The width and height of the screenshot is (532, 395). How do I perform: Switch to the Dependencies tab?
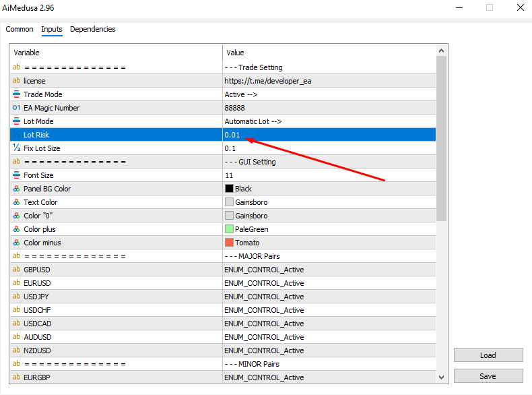(92, 29)
